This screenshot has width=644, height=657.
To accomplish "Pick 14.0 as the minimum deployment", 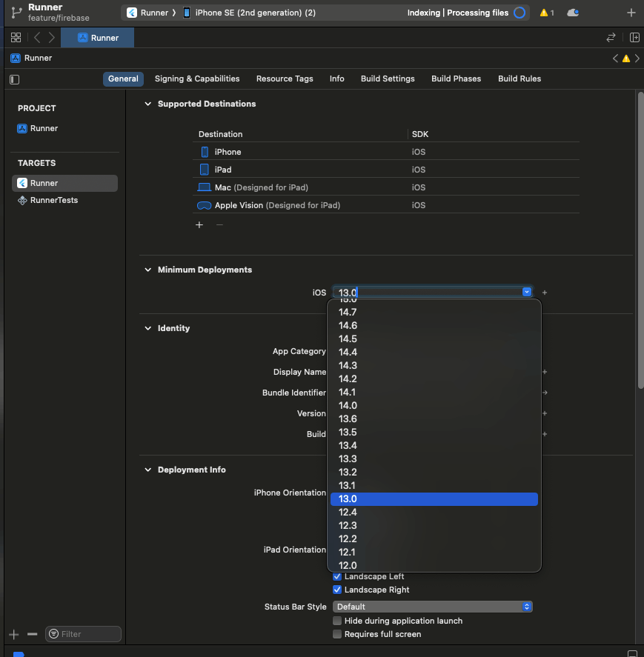I will click(434, 406).
